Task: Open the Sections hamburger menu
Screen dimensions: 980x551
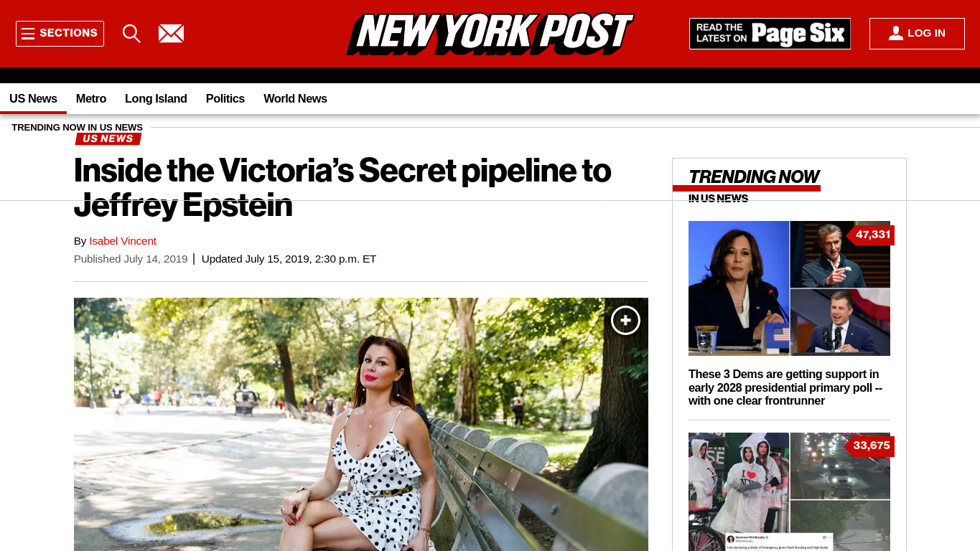Action: click(x=60, y=34)
